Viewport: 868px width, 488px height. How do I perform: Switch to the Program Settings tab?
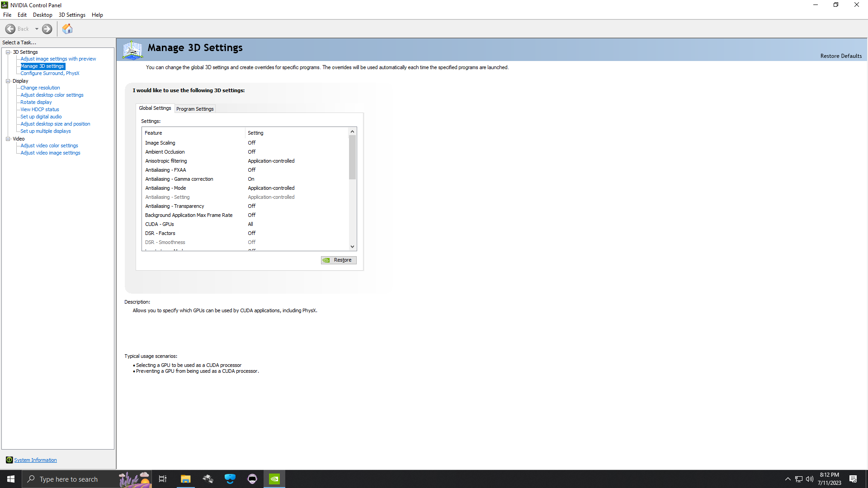[x=195, y=109]
